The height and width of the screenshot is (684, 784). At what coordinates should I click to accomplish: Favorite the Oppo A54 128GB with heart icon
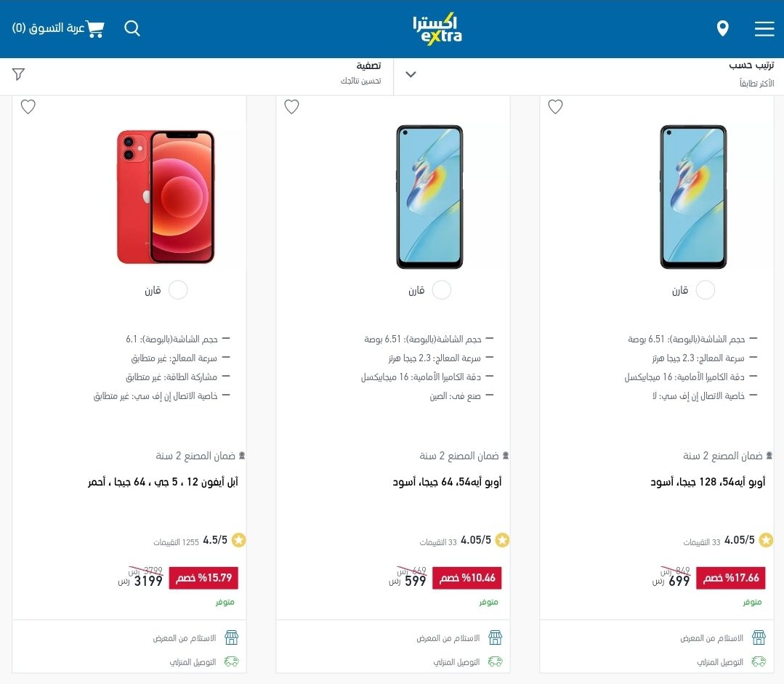[556, 107]
